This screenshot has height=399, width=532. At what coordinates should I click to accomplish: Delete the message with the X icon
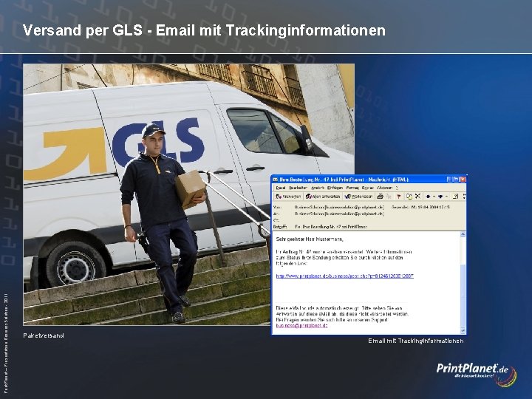417,197
